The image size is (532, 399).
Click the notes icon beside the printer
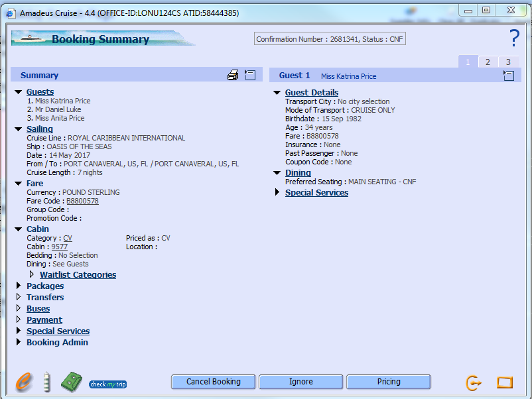250,75
